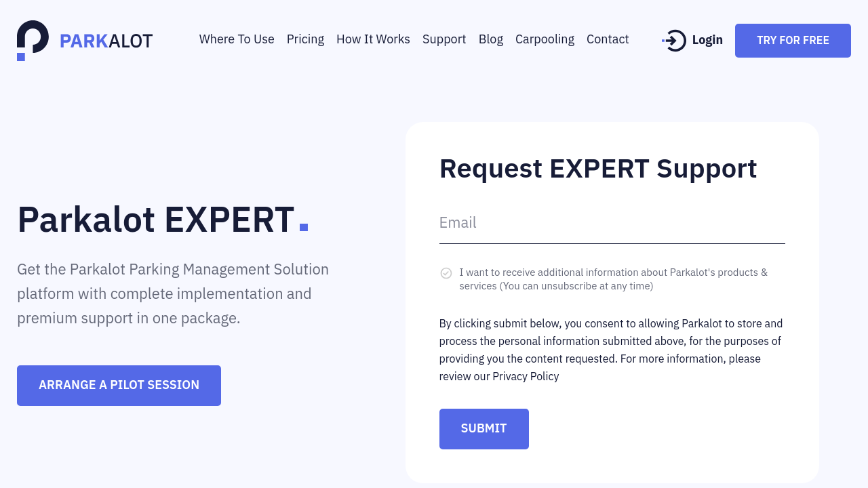
Task: Open the Support nav item
Action: [444, 39]
